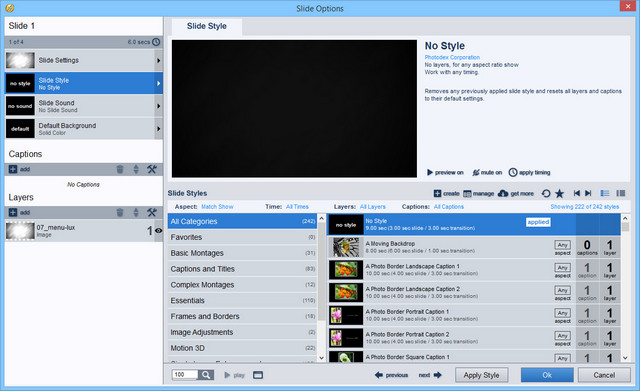Image resolution: width=640 pixels, height=391 pixels.
Task: Delete caption using Captions trash icon
Action: point(120,169)
